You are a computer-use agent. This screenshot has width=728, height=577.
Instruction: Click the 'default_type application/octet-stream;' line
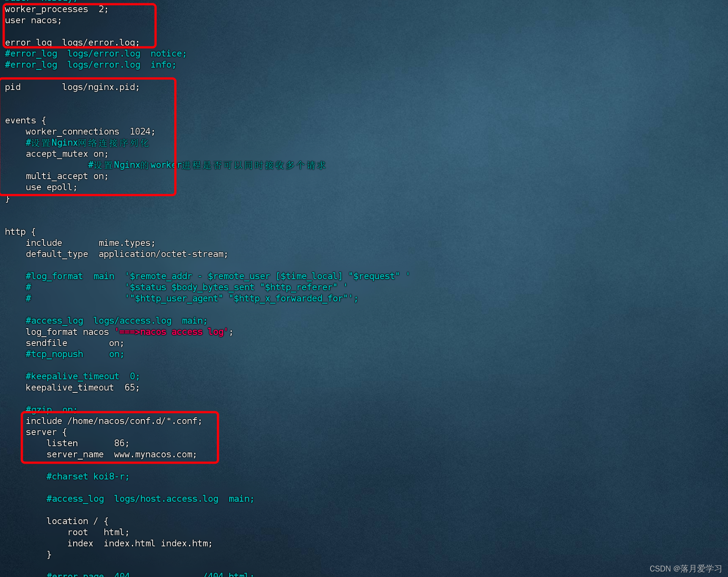(126, 254)
